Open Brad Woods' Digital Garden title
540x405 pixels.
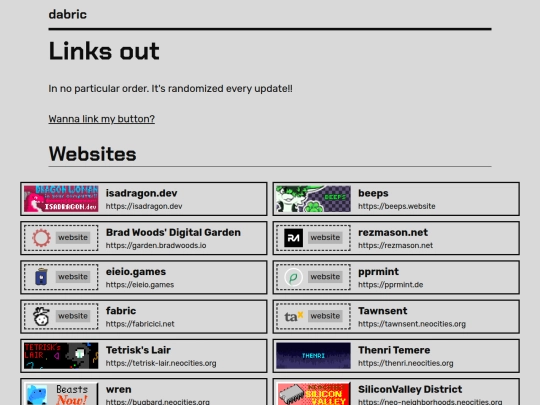point(173,232)
